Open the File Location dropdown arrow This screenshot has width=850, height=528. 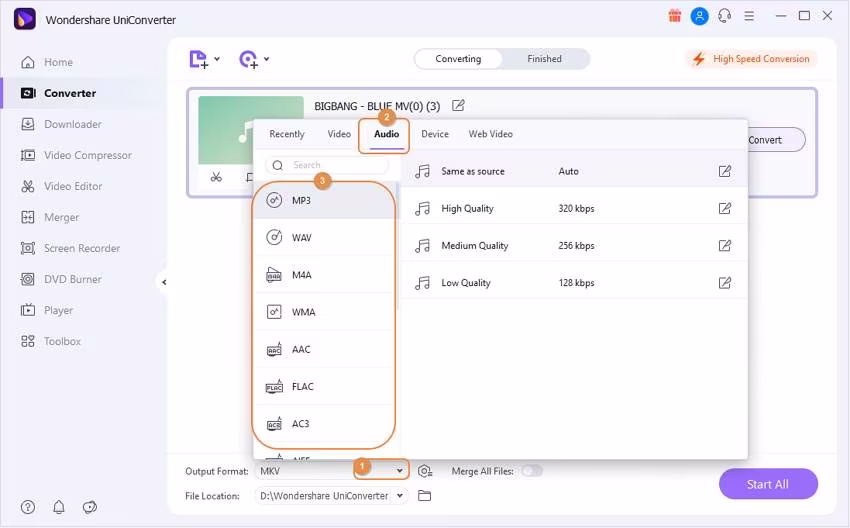tap(400, 495)
